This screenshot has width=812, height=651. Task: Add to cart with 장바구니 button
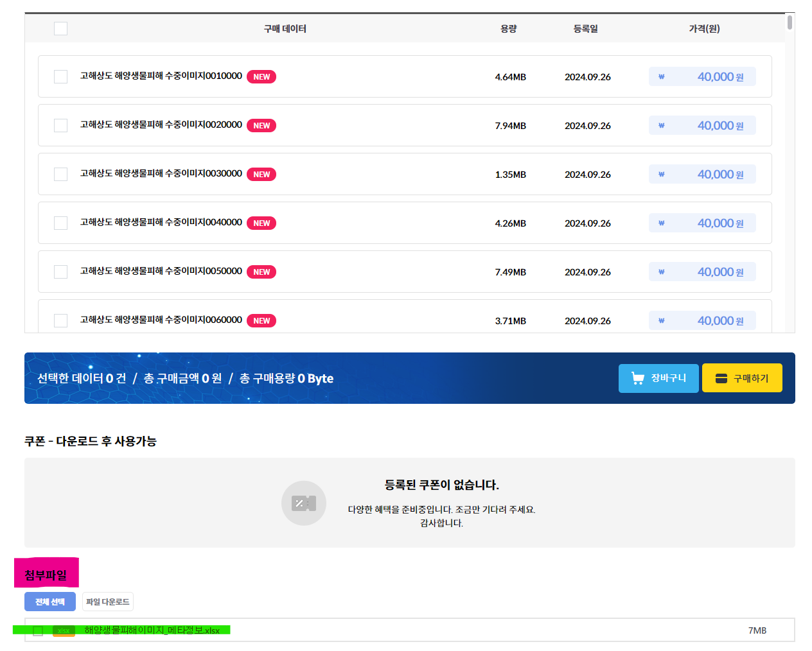tap(658, 378)
